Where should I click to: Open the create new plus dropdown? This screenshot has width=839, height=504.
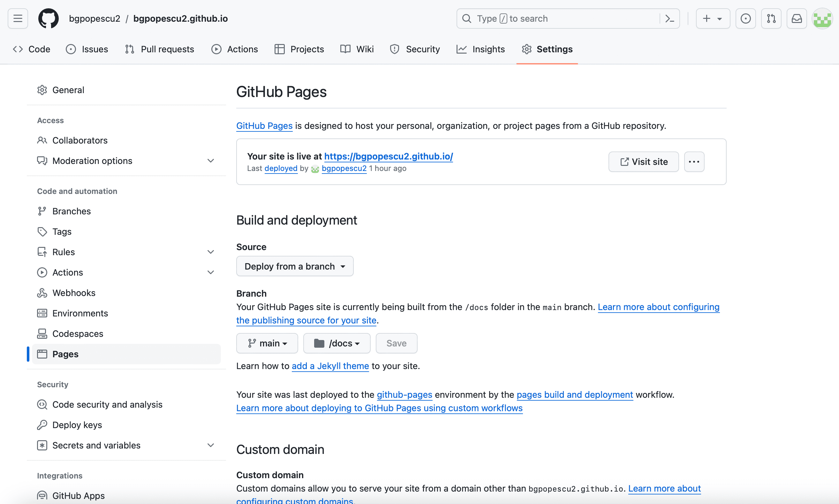tap(713, 18)
